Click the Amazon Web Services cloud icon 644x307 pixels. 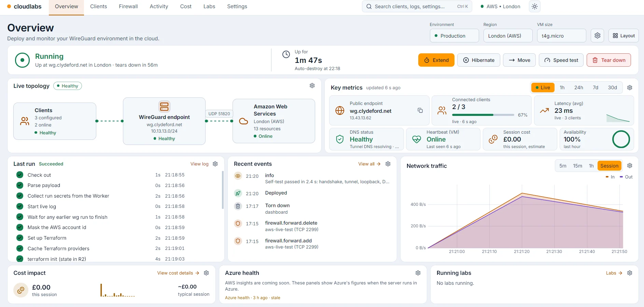(x=243, y=121)
